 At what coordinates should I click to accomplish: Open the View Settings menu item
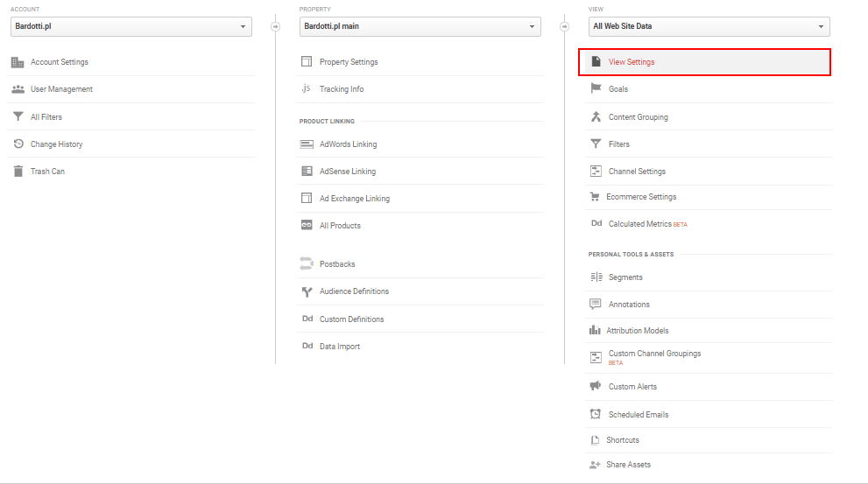coord(705,62)
